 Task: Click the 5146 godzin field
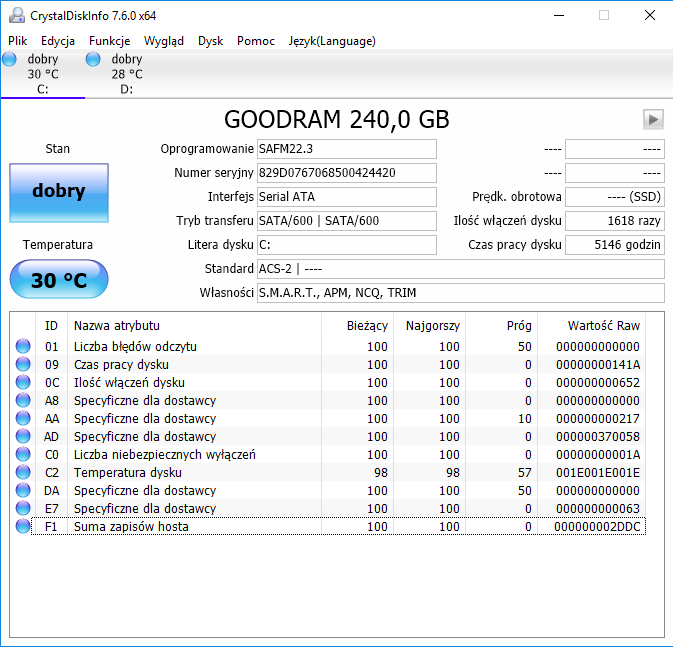click(x=615, y=245)
